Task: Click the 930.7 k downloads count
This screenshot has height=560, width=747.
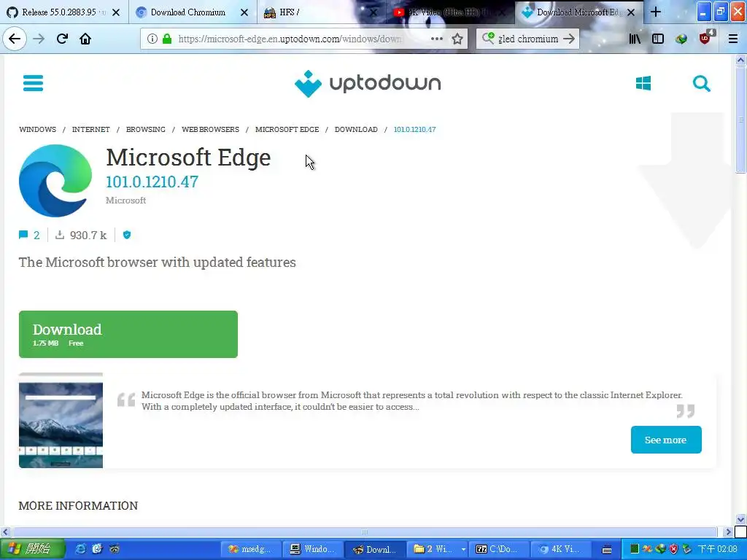Action: tap(88, 236)
